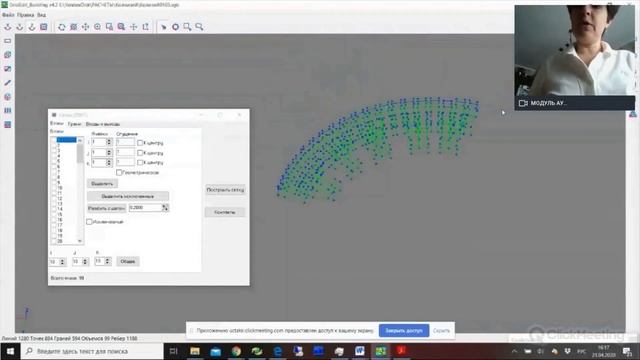Tick the К центру checkbox in row K
640x360 pixels.
140,162
